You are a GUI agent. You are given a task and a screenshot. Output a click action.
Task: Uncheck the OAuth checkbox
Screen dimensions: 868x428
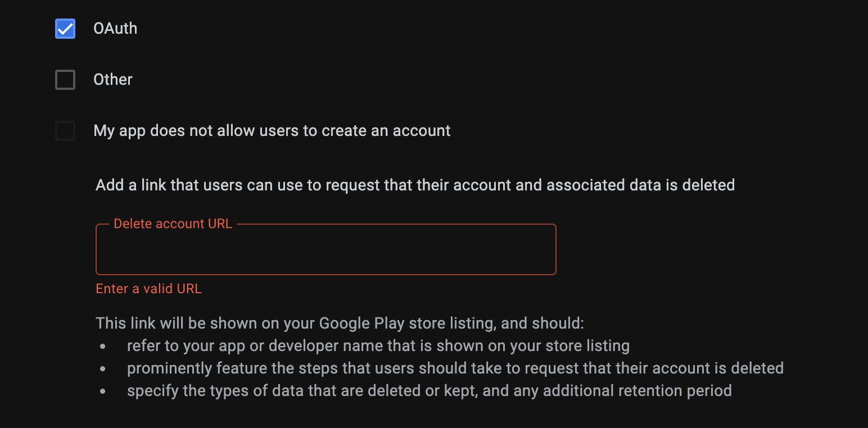[65, 29]
